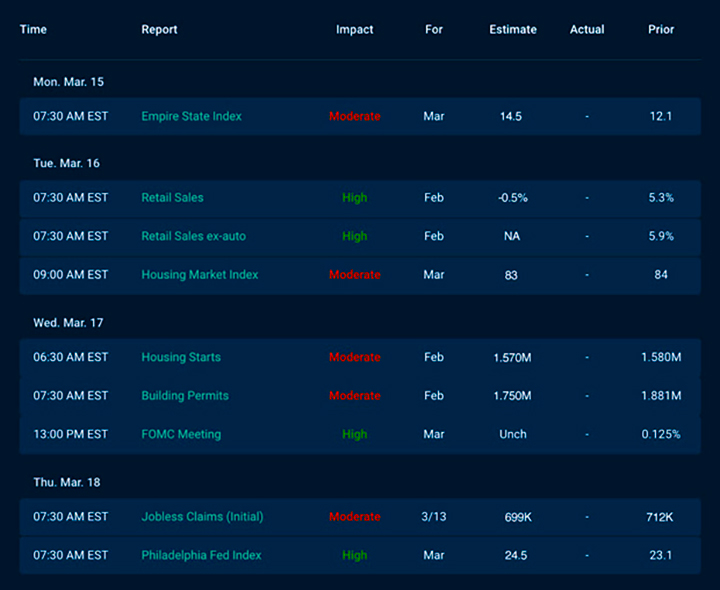The image size is (720, 590).
Task: Select the Mon. Mar. 15 date heading
Action: [x=66, y=81]
